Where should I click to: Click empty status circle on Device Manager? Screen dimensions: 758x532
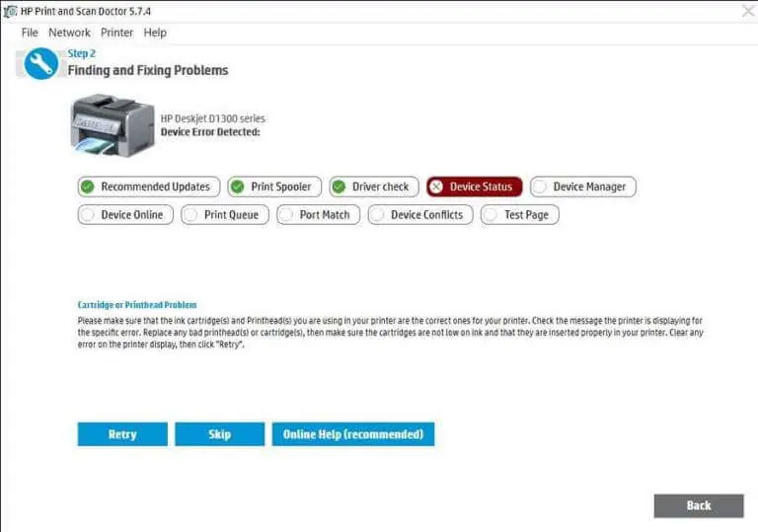tap(540, 187)
